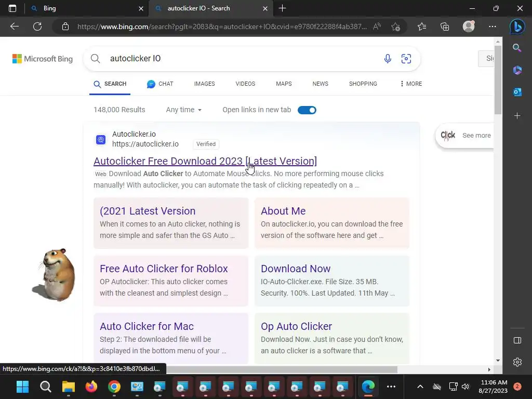Open the clock and date in taskbar

point(494,387)
